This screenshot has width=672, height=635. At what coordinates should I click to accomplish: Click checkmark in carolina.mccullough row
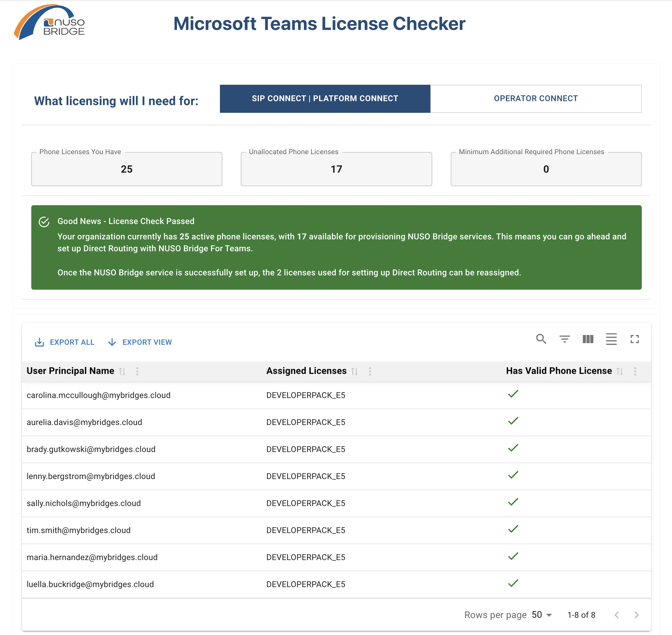pos(513,394)
